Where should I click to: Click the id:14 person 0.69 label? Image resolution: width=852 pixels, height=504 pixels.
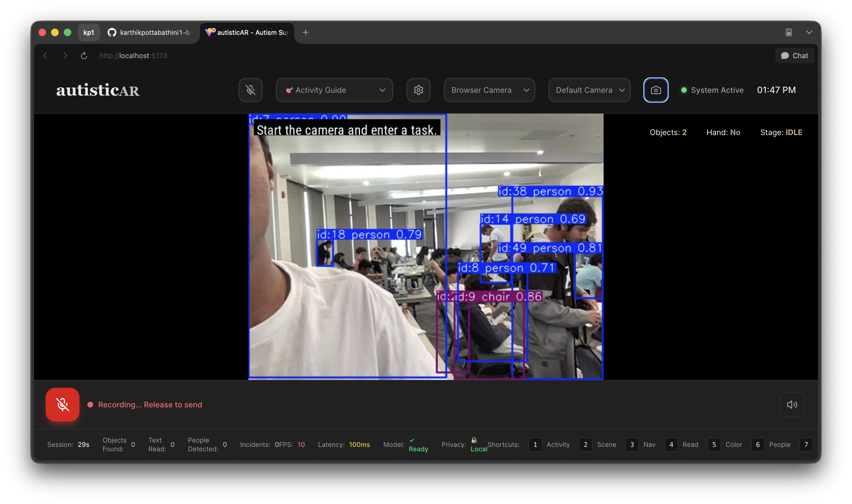pyautogui.click(x=532, y=219)
